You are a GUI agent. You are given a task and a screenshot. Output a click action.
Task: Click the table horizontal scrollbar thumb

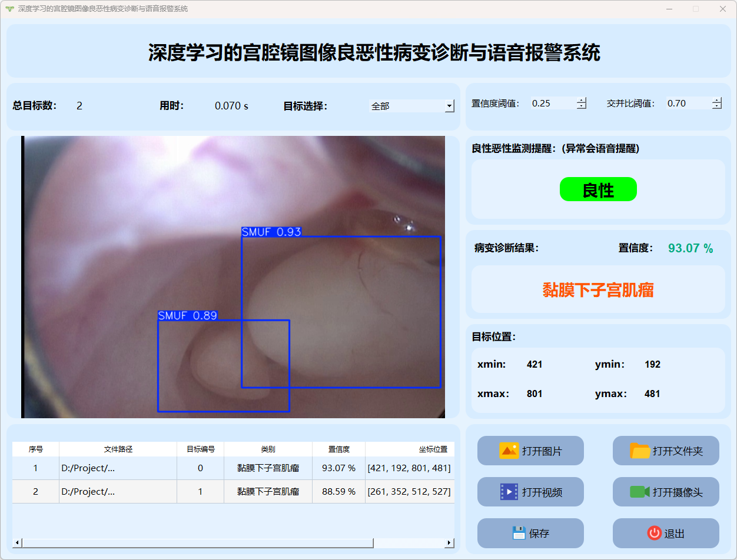(198, 543)
